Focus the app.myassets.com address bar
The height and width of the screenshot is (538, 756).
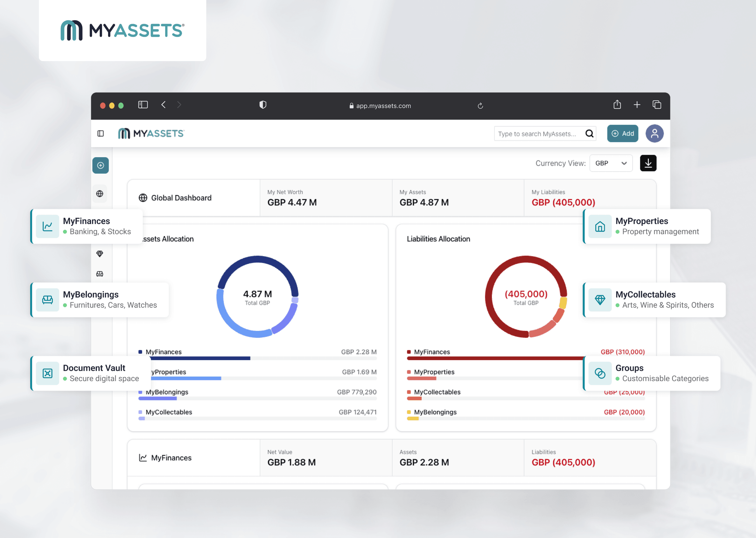point(380,106)
